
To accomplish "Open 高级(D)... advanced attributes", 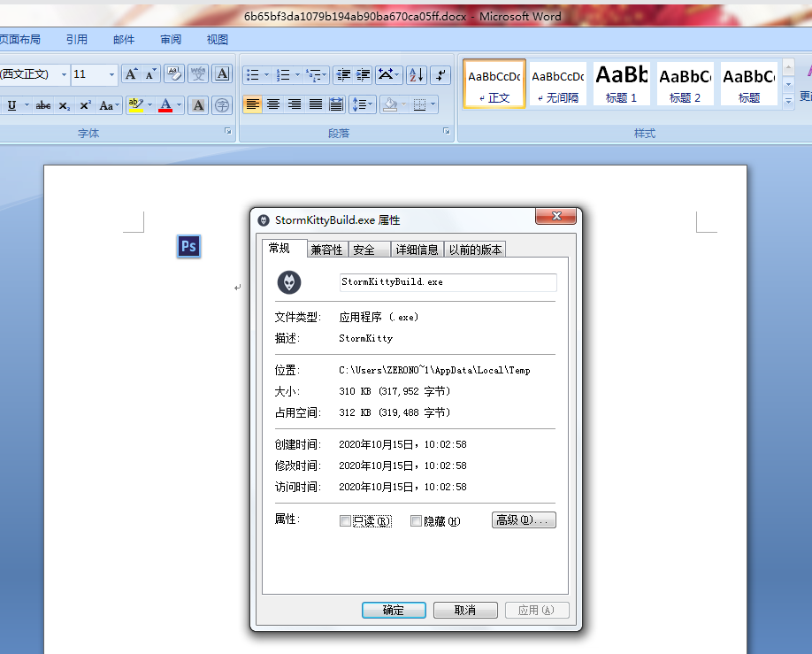I will point(524,519).
